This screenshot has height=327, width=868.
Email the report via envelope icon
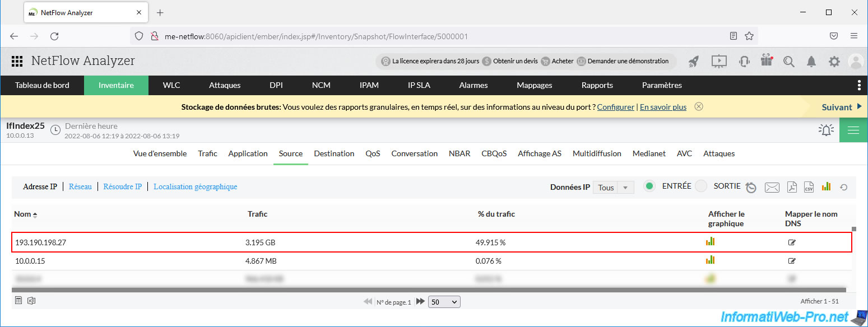772,188
